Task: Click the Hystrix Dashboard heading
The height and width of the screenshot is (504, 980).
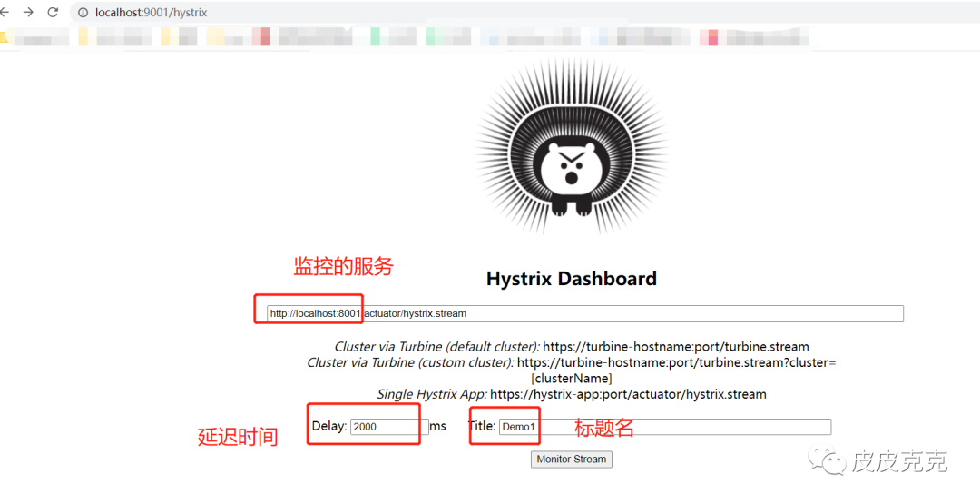Action: (572, 278)
